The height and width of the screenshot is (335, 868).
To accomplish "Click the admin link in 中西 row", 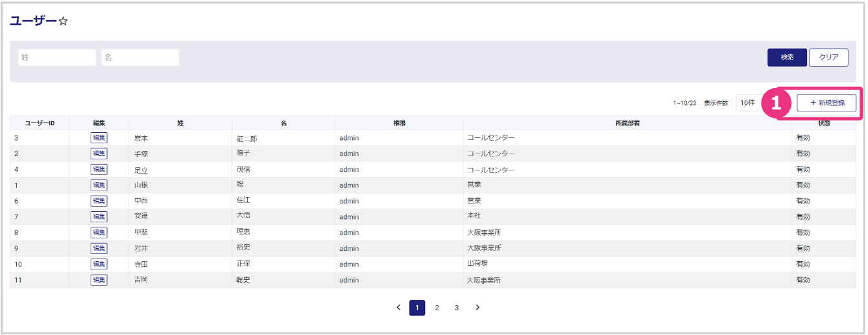I will click(349, 201).
